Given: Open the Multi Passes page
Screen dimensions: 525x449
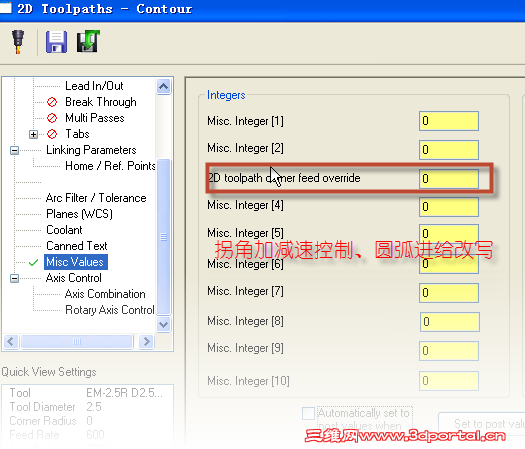Looking at the screenshot, I should pos(95,118).
